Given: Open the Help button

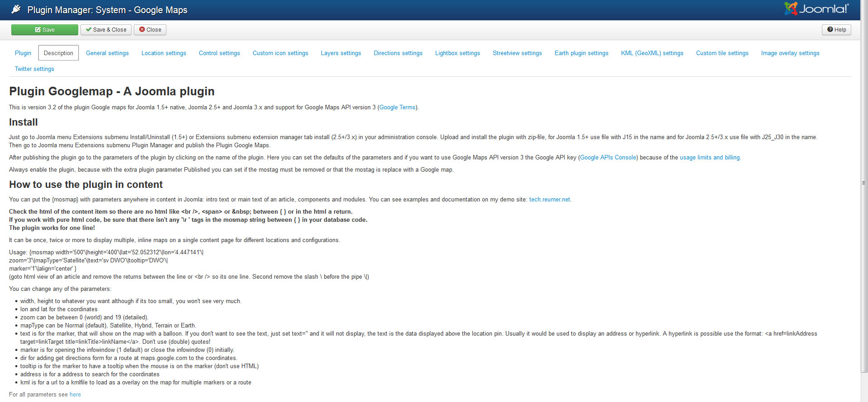Looking at the screenshot, I should point(836,30).
